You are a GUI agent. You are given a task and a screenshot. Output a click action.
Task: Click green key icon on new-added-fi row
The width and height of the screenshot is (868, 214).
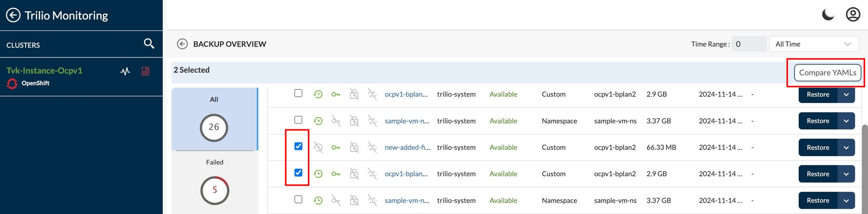[336, 147]
